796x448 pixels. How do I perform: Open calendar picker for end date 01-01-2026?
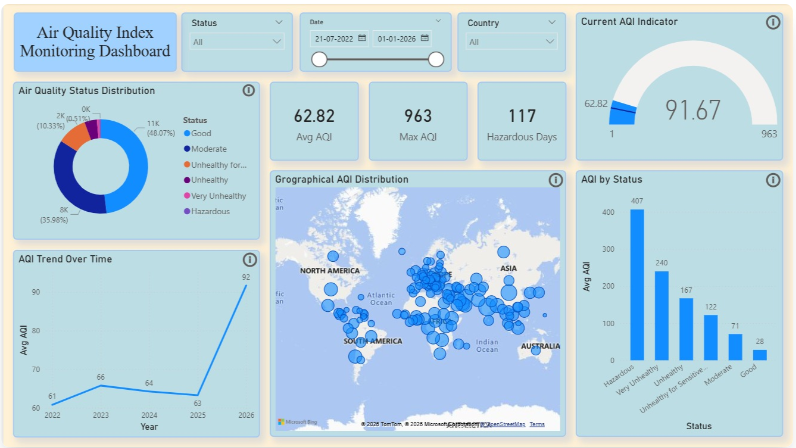coord(425,38)
